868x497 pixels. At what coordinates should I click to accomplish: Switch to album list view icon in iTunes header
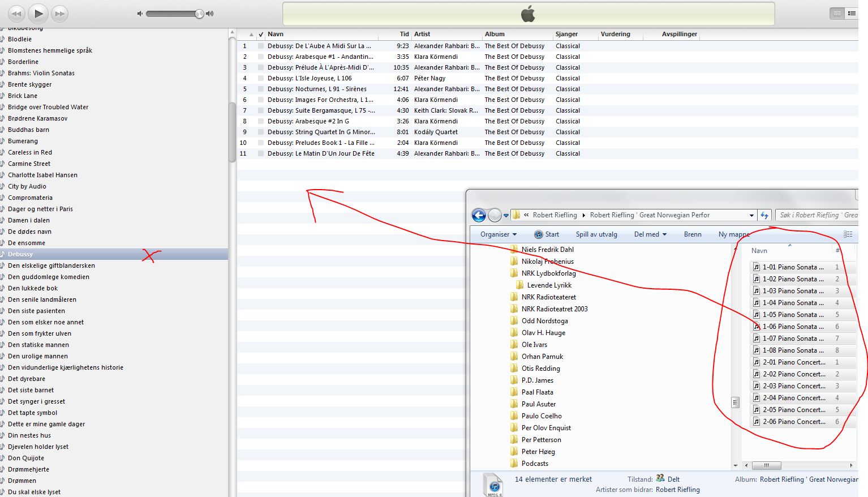tap(851, 13)
